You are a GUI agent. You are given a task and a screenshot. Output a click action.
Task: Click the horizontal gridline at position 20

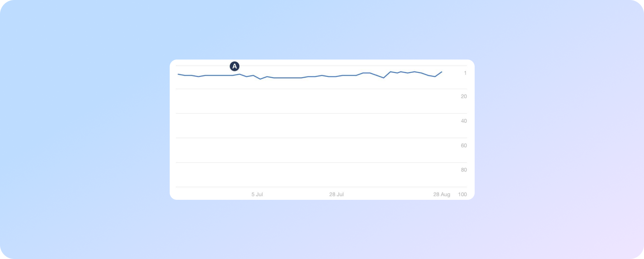point(316,89)
